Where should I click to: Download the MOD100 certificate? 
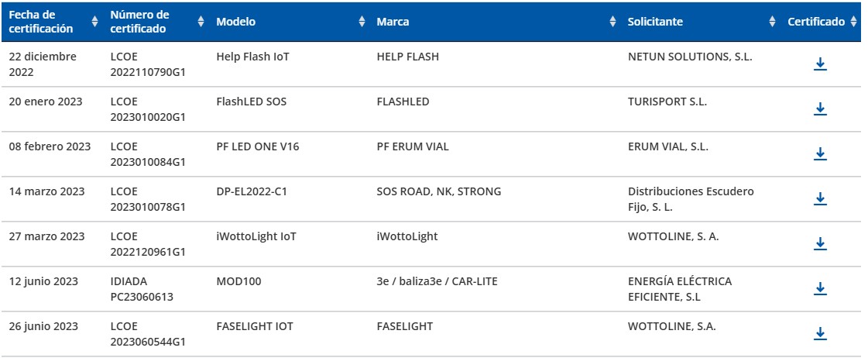pyautogui.click(x=821, y=289)
